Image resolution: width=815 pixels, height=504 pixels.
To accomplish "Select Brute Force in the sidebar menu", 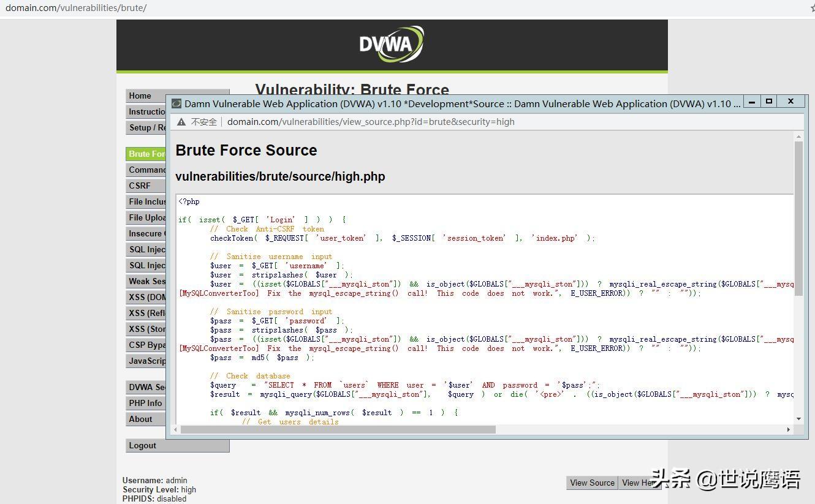I will tap(145, 154).
